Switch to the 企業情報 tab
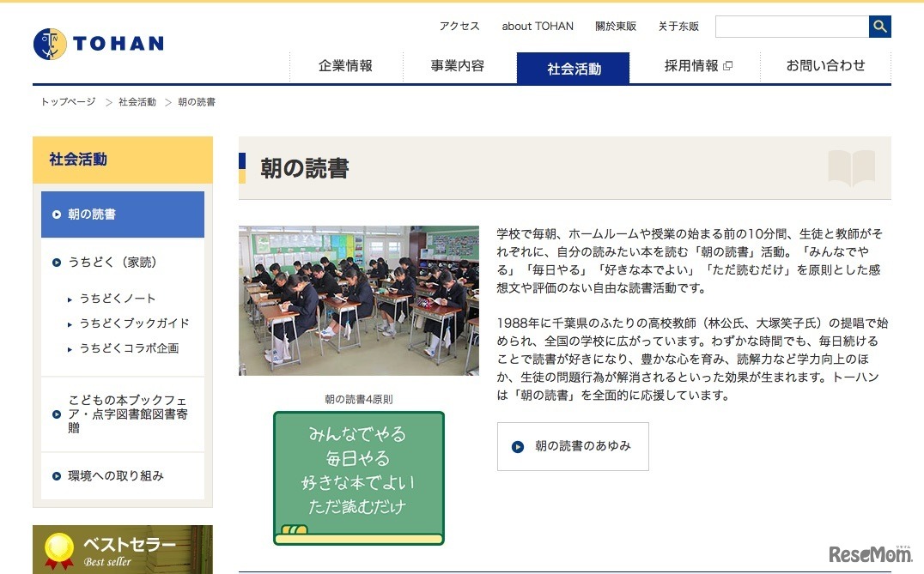This screenshot has height=574, width=924. pos(345,64)
